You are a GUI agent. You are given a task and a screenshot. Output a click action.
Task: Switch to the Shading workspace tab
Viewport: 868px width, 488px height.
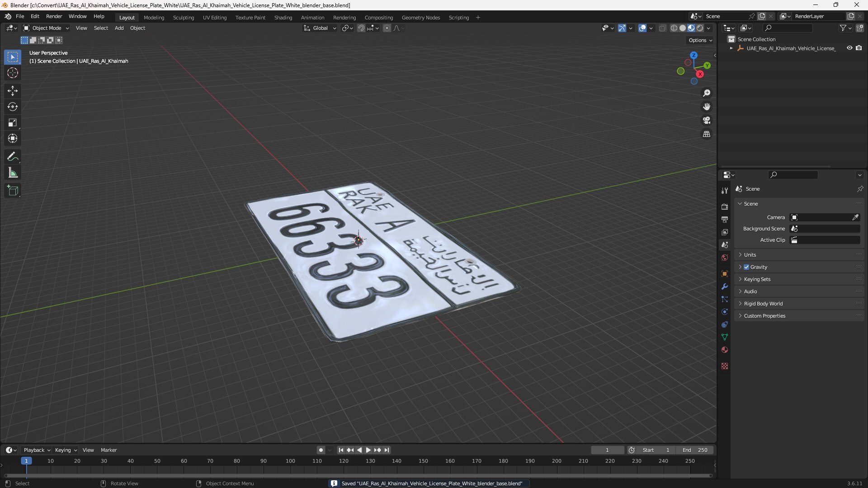click(x=283, y=18)
